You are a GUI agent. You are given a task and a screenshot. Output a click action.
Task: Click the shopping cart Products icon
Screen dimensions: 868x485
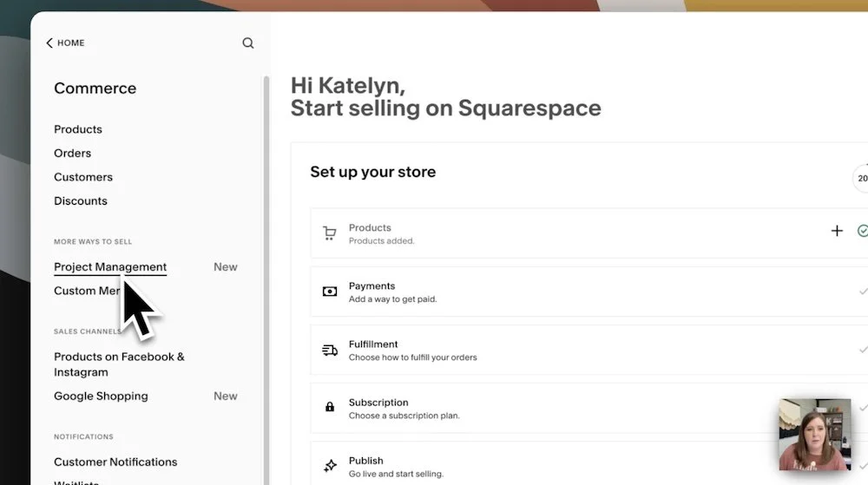pyautogui.click(x=329, y=233)
